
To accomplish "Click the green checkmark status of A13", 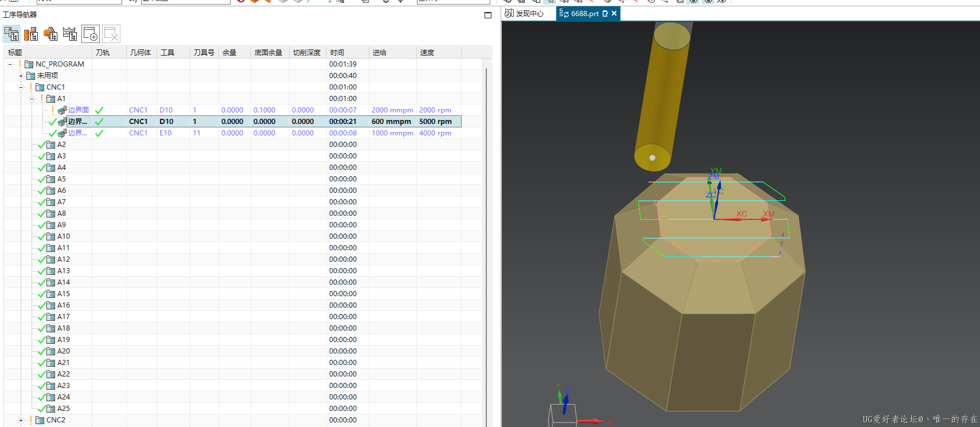I will (x=42, y=271).
